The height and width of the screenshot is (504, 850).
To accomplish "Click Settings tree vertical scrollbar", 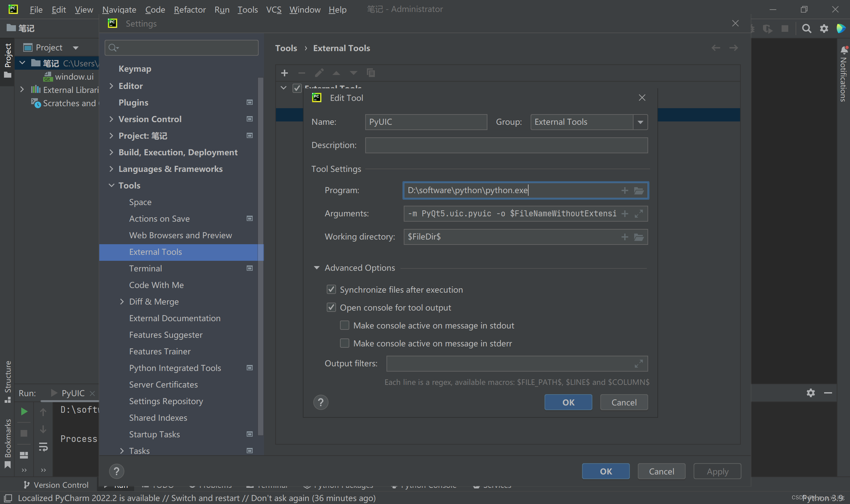I will (261, 256).
